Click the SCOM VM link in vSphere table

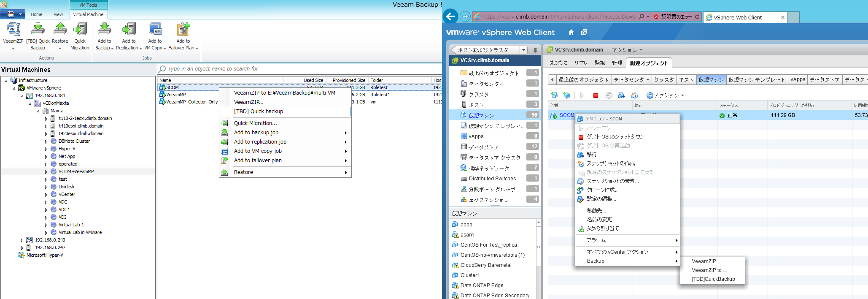click(x=567, y=115)
